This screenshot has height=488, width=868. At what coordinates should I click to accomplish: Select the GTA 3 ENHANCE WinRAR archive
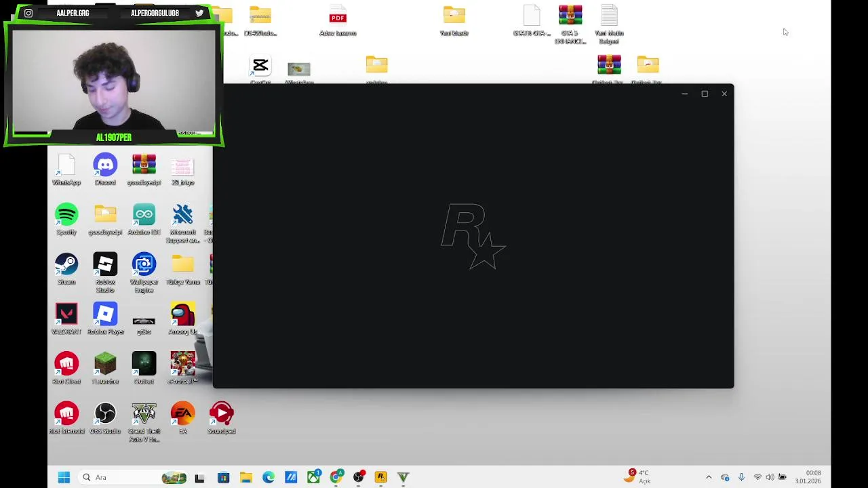tap(570, 24)
